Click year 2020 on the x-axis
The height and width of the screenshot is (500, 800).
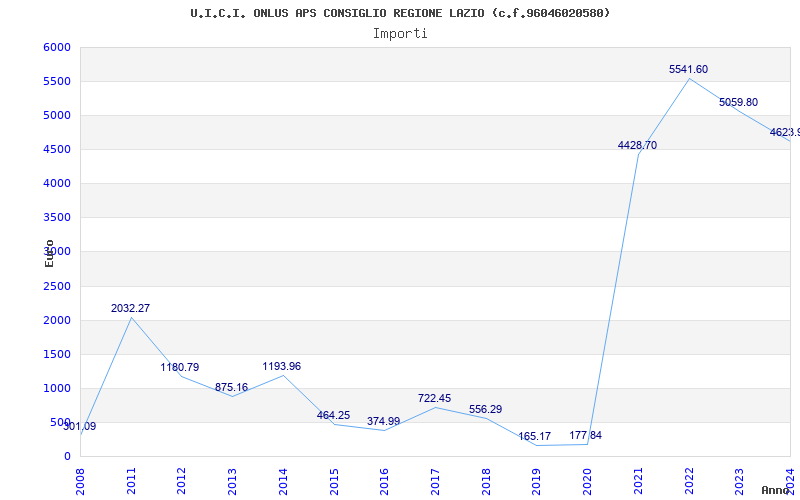click(x=587, y=481)
